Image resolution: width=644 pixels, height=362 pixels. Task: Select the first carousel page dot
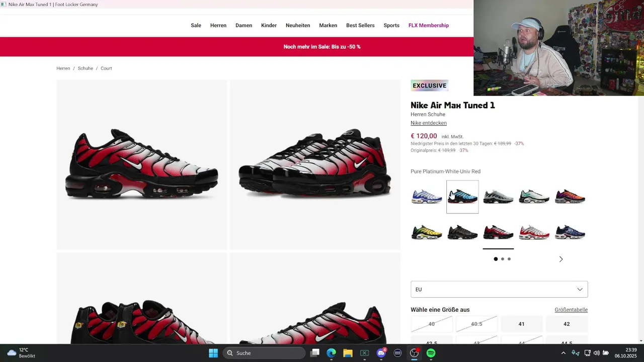(x=496, y=259)
